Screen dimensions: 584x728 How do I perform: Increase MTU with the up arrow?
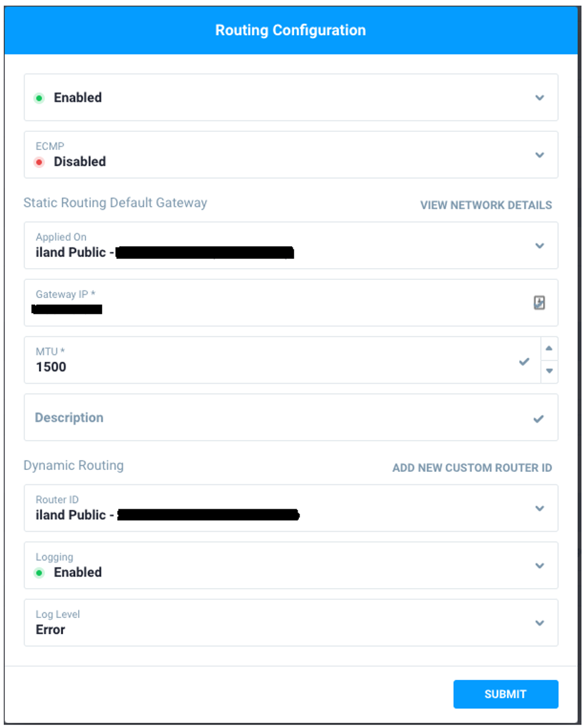[x=549, y=349]
